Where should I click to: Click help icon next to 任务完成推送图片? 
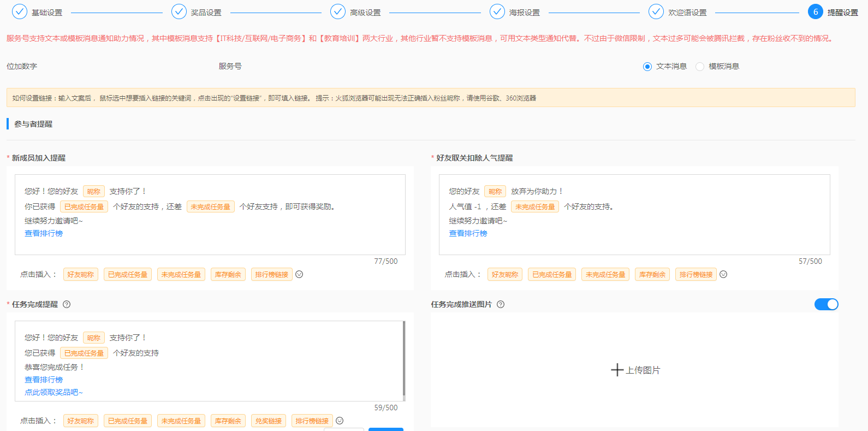pos(501,304)
